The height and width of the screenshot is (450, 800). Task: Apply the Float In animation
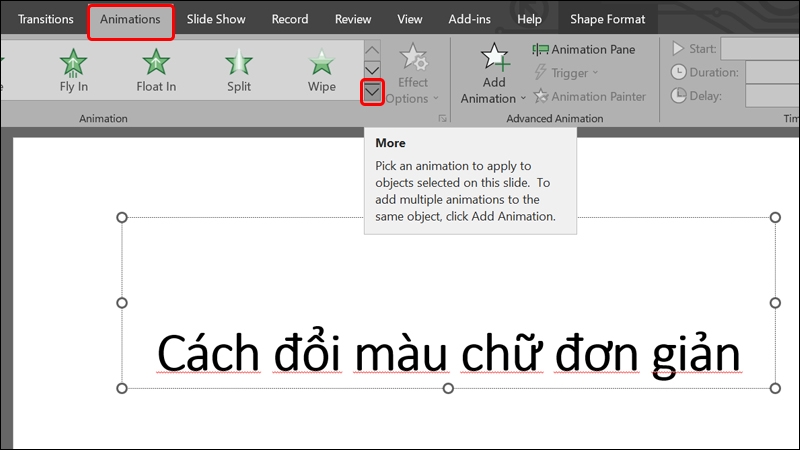pos(156,70)
